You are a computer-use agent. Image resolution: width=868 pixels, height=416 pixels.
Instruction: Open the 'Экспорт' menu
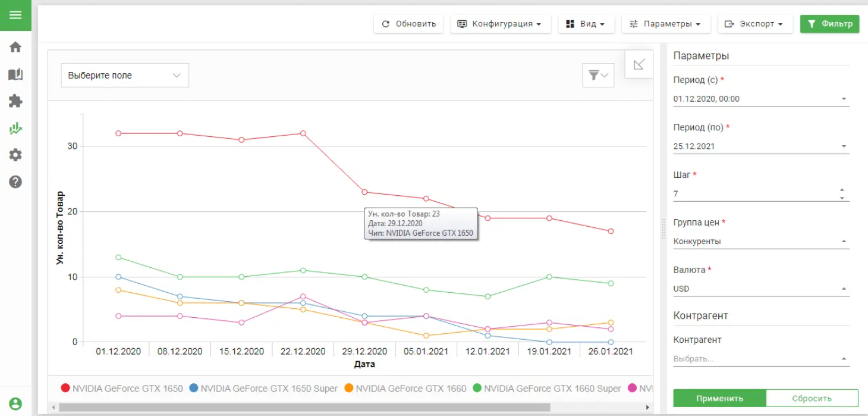[x=755, y=24]
